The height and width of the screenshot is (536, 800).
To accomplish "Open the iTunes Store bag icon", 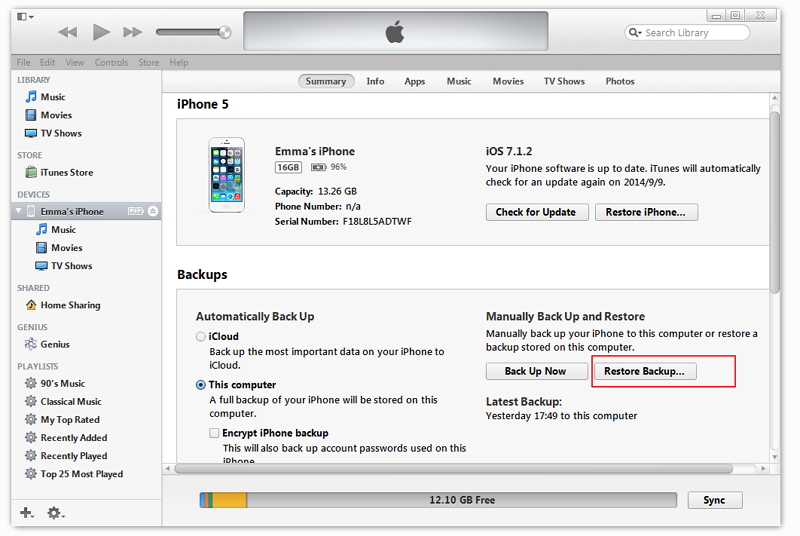I will (x=31, y=172).
